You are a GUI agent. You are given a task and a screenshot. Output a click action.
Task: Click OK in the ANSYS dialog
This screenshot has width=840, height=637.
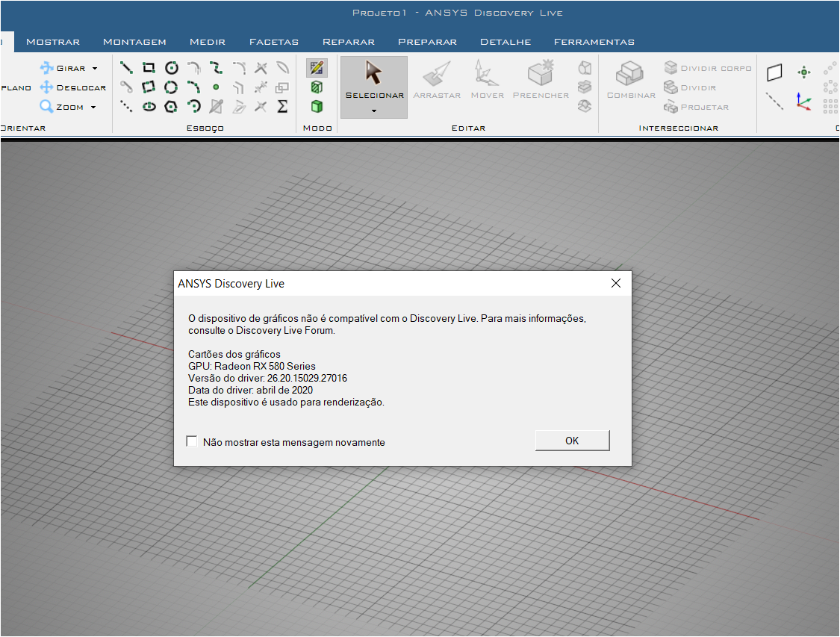tap(572, 441)
